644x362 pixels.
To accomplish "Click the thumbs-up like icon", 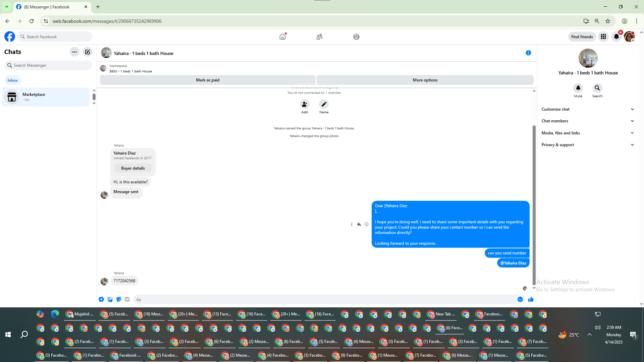I will point(531,299).
